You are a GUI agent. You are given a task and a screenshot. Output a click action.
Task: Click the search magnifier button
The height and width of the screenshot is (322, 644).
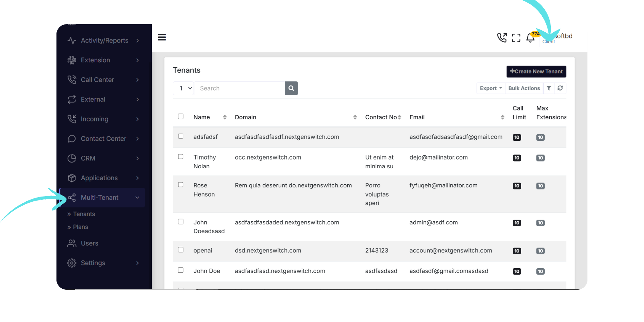coord(291,88)
